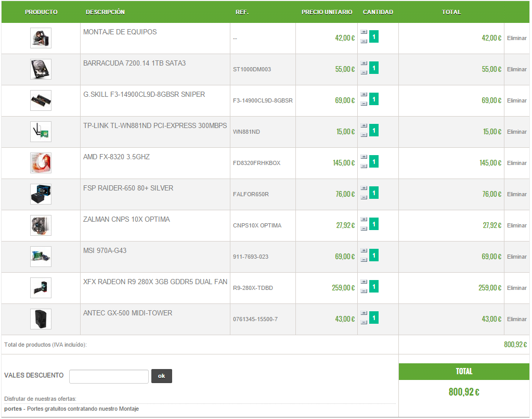
Task: Remove FSP RAIDER-650 via Eliminar
Action: 517,194
